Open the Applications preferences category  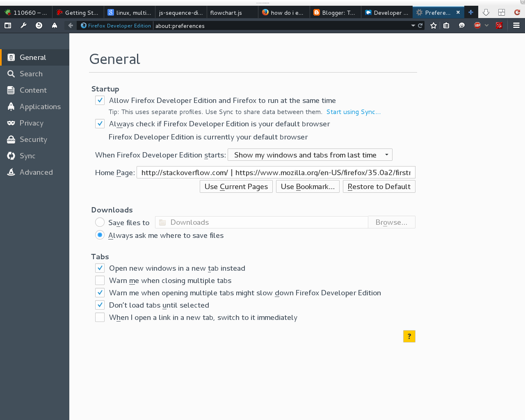35,107
